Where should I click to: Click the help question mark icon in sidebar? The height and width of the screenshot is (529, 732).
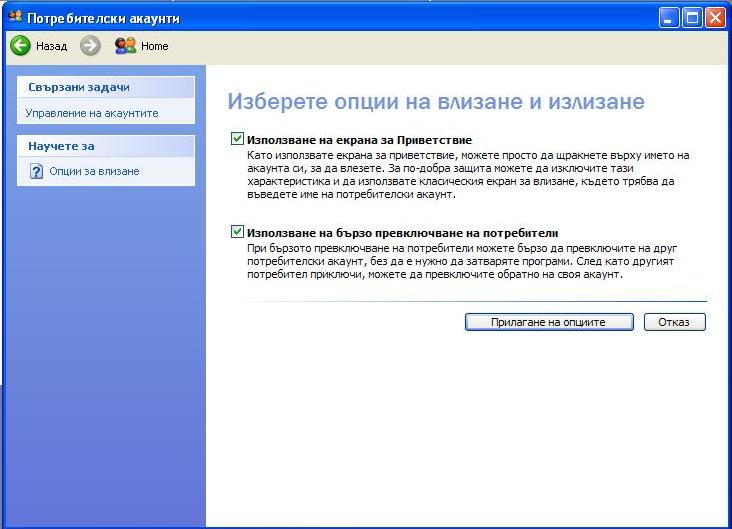[x=36, y=171]
